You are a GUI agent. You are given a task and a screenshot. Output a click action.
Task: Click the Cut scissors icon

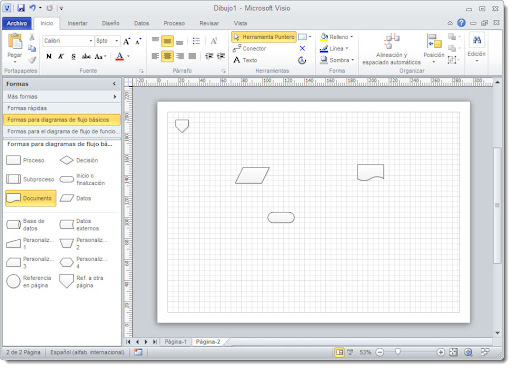point(32,37)
